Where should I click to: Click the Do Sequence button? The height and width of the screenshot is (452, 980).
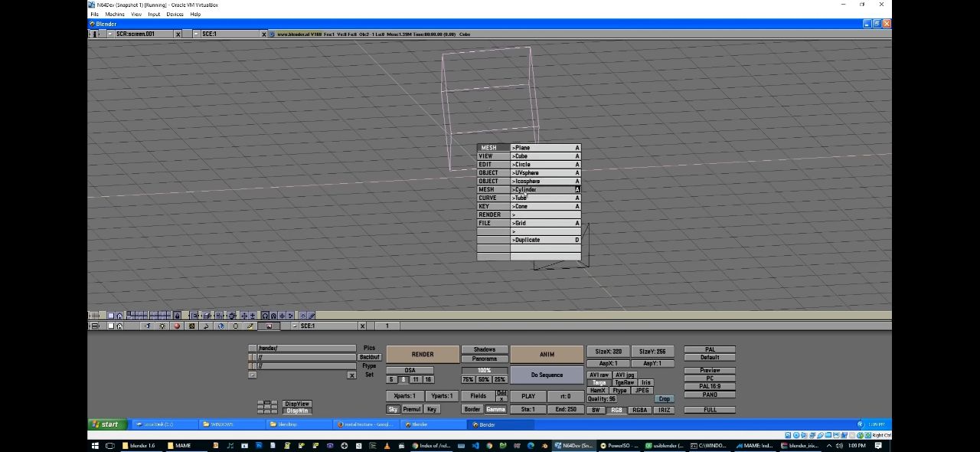click(547, 375)
